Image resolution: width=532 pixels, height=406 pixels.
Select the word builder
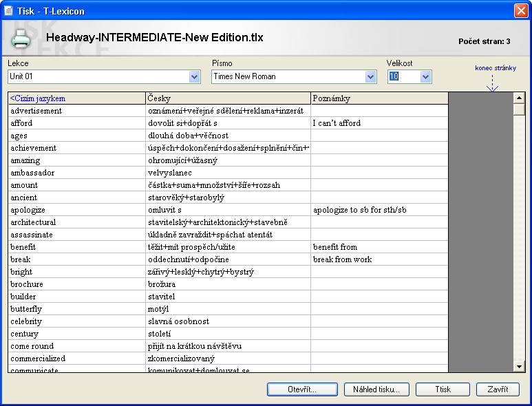(x=23, y=297)
